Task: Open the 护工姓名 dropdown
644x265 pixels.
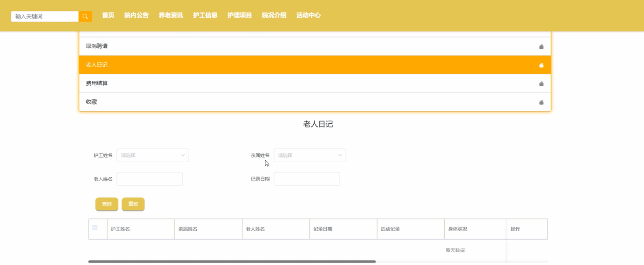Action: pyautogui.click(x=153, y=155)
